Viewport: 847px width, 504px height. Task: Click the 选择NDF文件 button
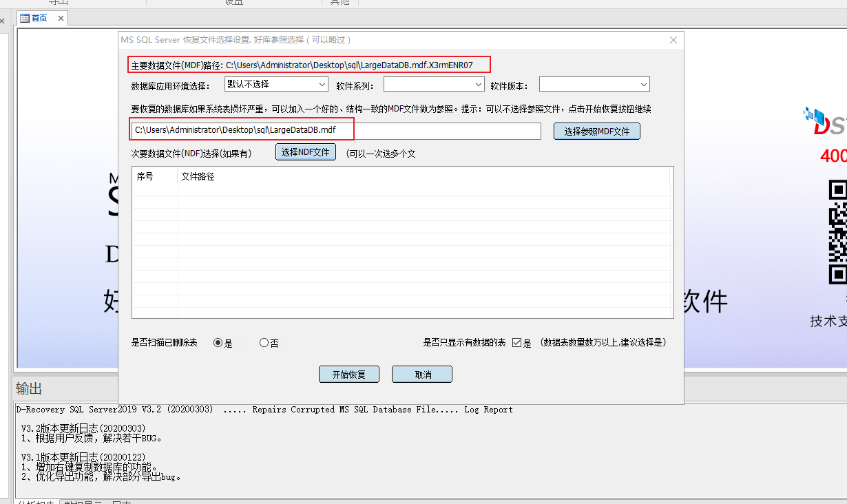click(x=306, y=152)
